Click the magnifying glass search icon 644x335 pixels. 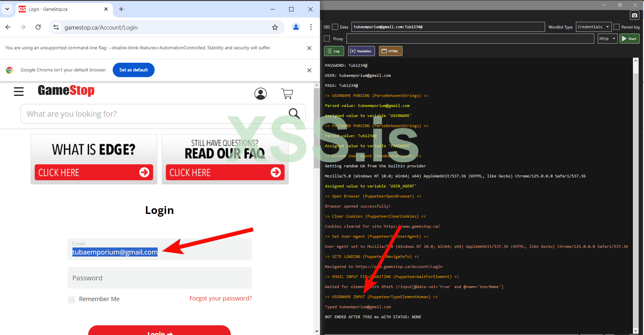(294, 114)
